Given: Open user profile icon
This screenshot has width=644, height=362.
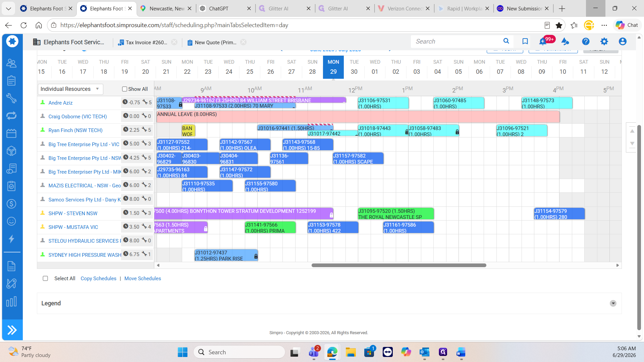Looking at the screenshot, I should click(623, 41).
